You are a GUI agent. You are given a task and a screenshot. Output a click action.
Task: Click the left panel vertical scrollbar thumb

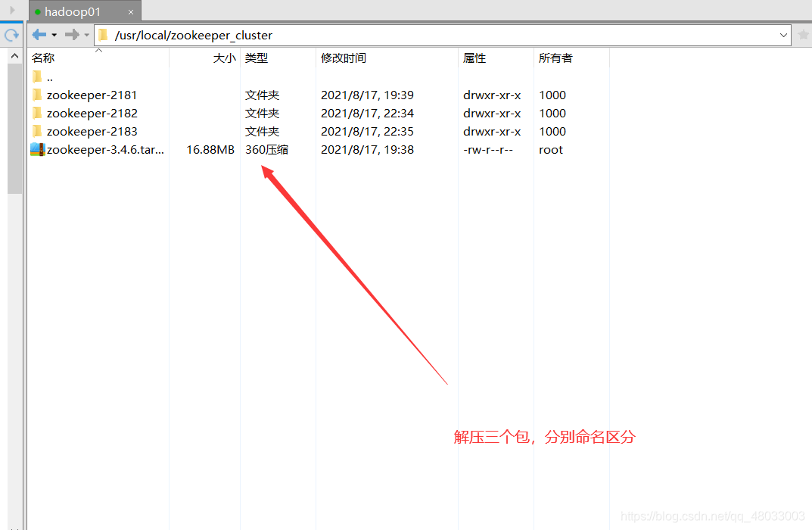point(14,128)
